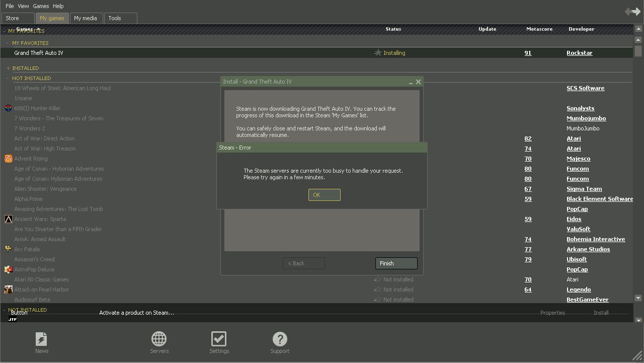Image resolution: width=644 pixels, height=363 pixels.
Task: Open the News section at the bottom
Action: click(x=42, y=343)
